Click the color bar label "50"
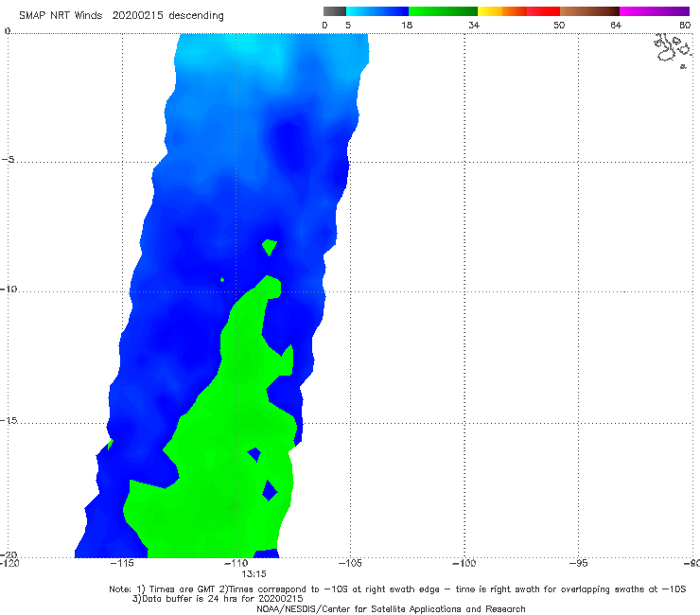The image size is (700, 615). [559, 25]
